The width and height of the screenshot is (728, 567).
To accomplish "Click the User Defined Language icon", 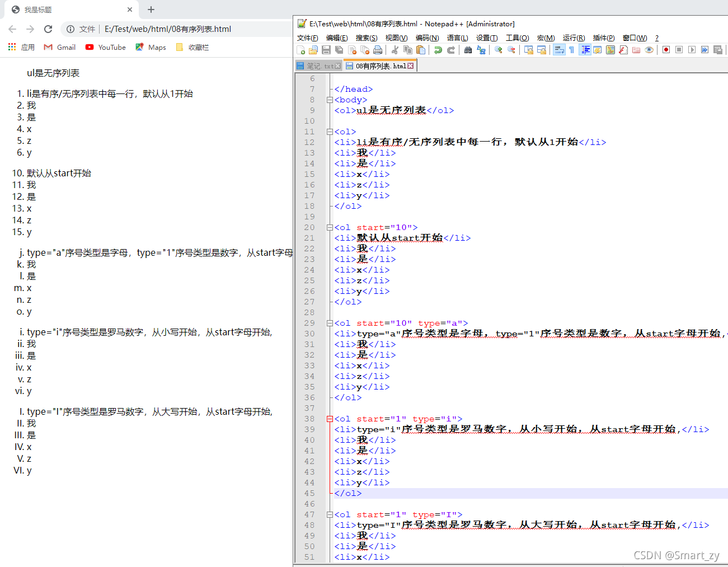I will coord(597,50).
